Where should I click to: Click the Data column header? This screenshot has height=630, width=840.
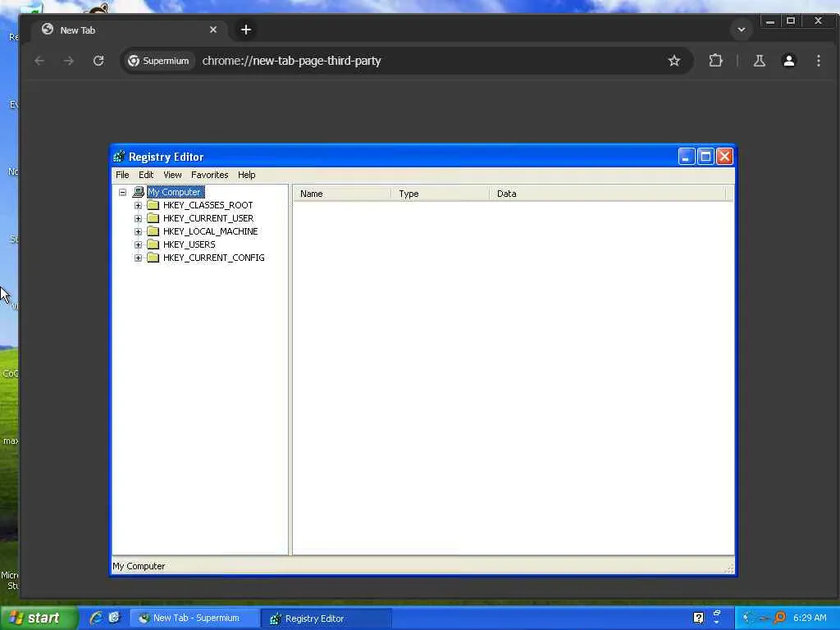607,194
